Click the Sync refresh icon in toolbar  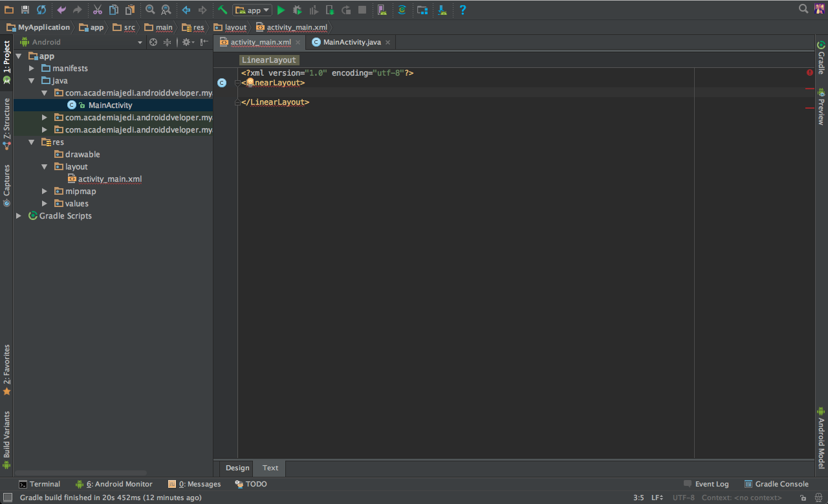pyautogui.click(x=41, y=10)
